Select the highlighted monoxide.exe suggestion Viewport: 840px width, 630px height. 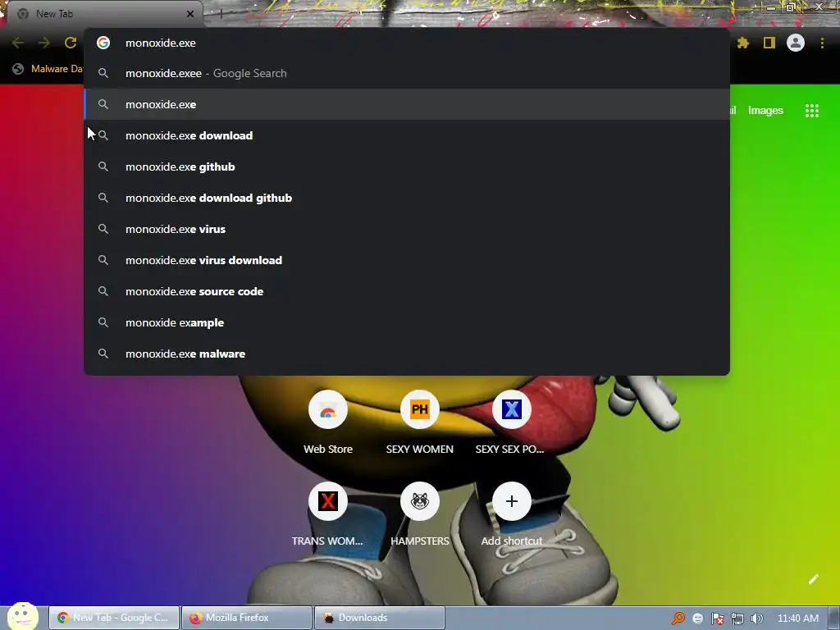tap(407, 104)
